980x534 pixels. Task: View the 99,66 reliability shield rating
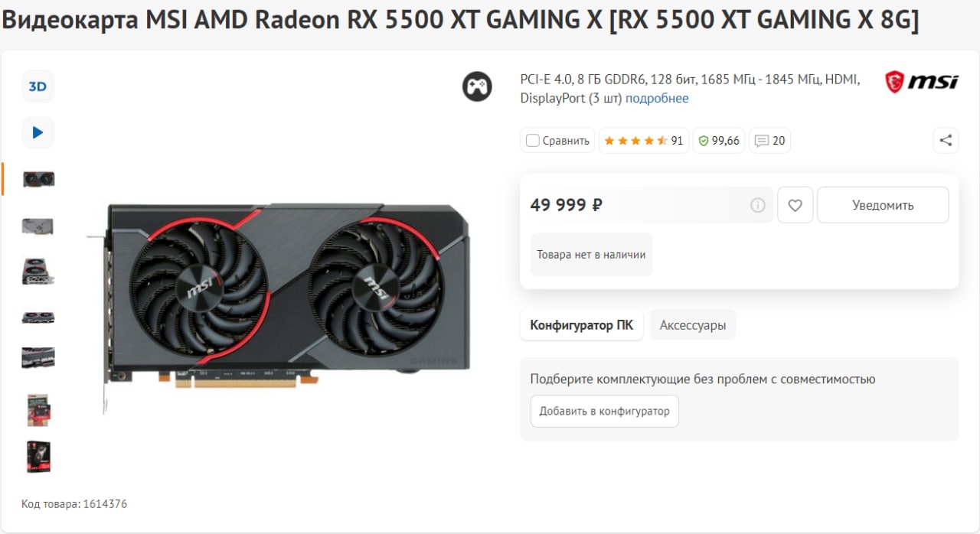(719, 141)
